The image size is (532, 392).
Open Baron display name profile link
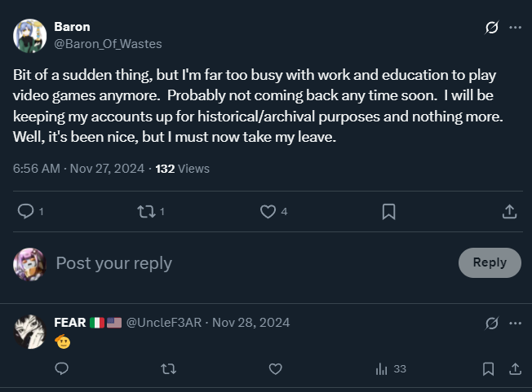72,27
